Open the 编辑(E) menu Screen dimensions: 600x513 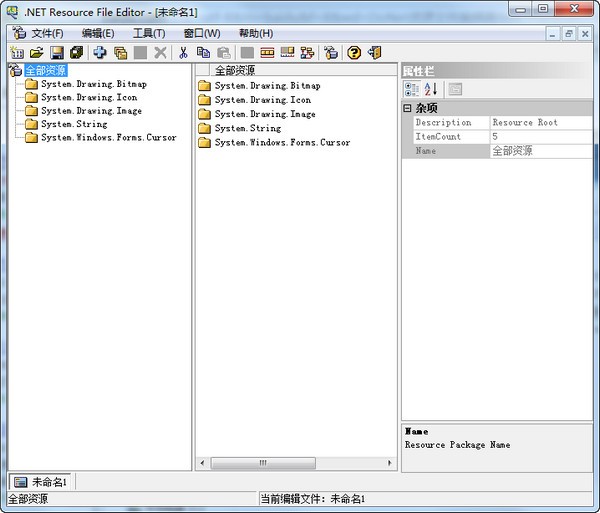pyautogui.click(x=98, y=34)
